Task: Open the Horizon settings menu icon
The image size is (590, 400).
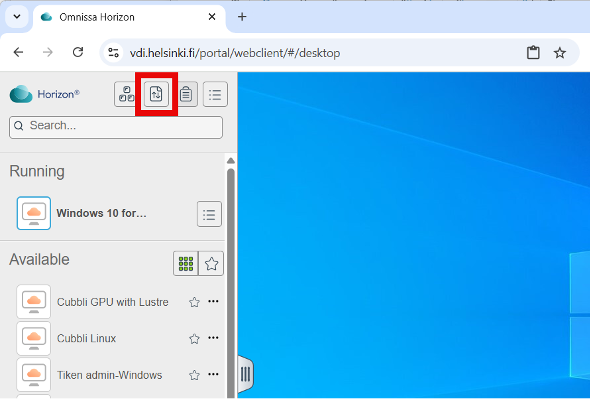Action: [215, 94]
